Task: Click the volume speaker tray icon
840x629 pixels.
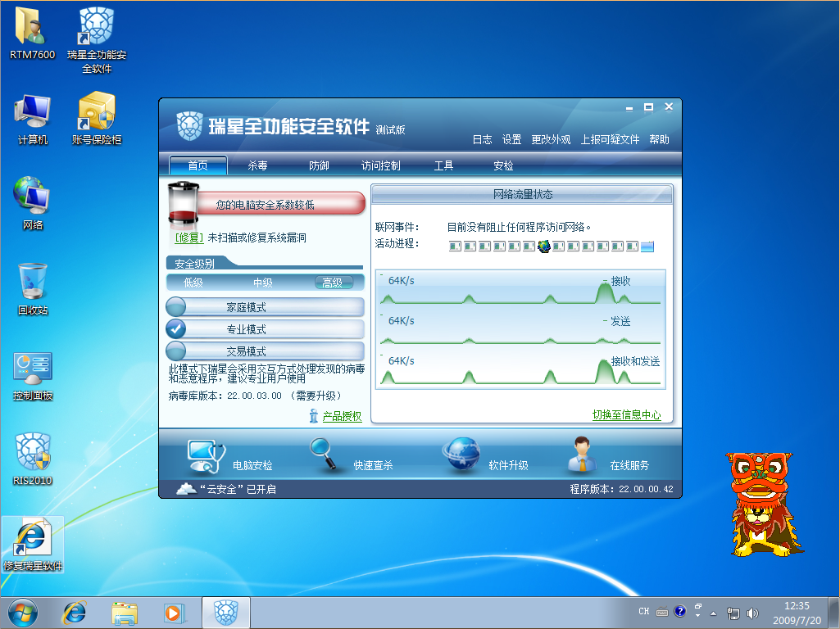Action: (752, 613)
